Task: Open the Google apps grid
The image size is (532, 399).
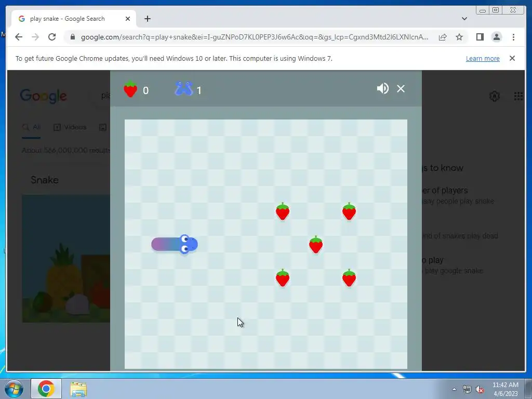Action: [518, 96]
